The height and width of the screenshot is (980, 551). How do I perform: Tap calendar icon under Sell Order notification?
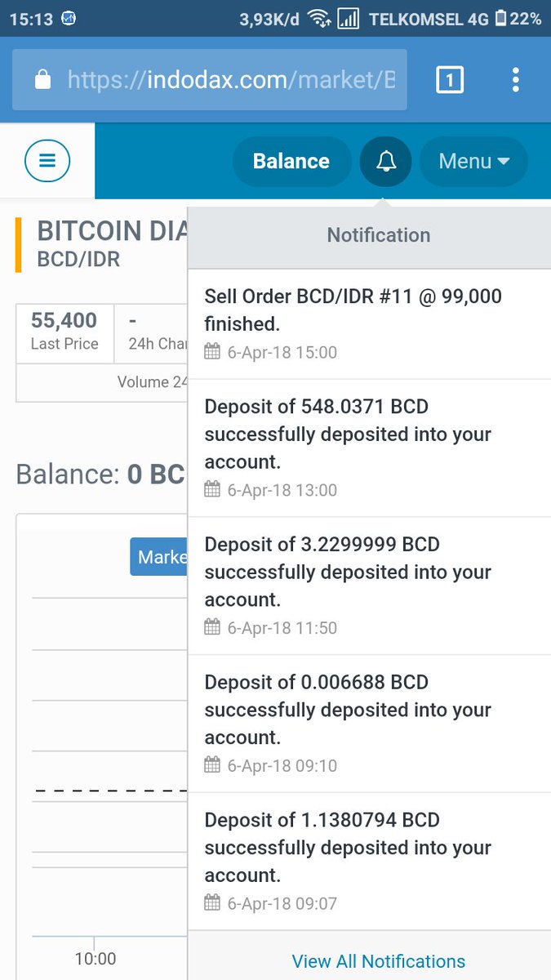(212, 352)
